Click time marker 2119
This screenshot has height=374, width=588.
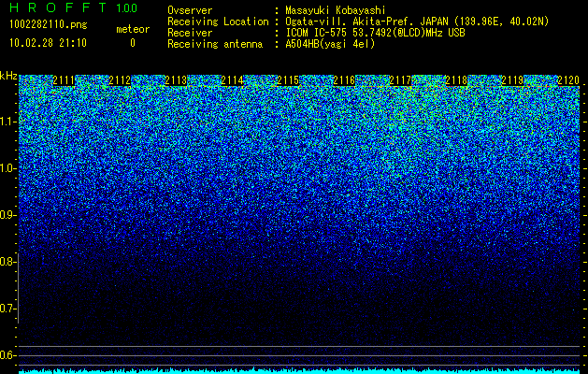(512, 80)
